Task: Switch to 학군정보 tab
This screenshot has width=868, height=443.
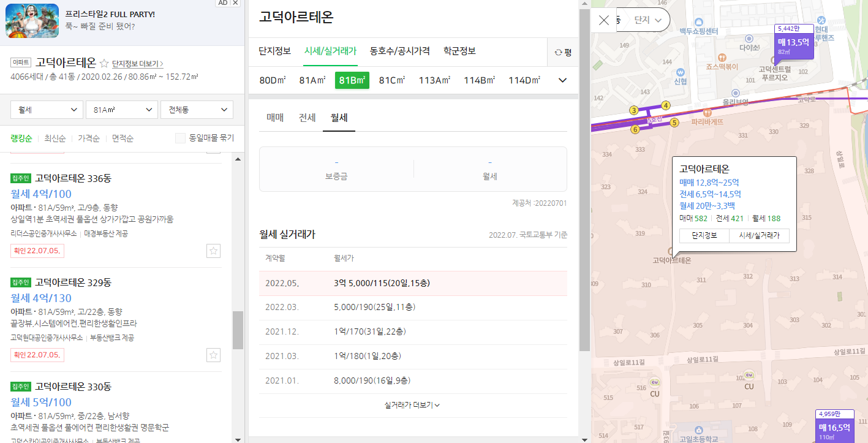Action: [460, 51]
